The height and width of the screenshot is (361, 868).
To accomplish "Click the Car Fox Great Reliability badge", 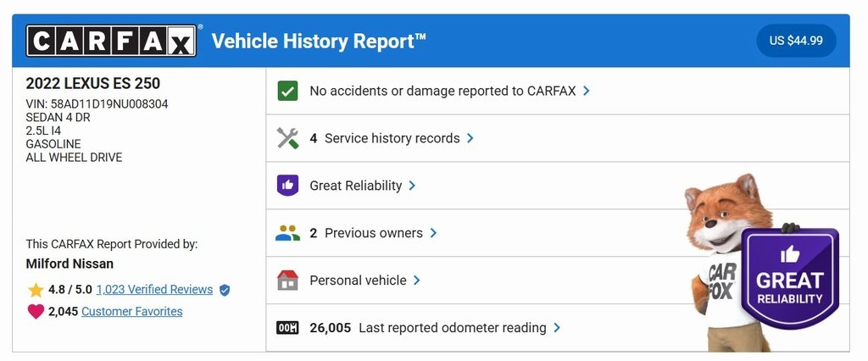I will (789, 279).
